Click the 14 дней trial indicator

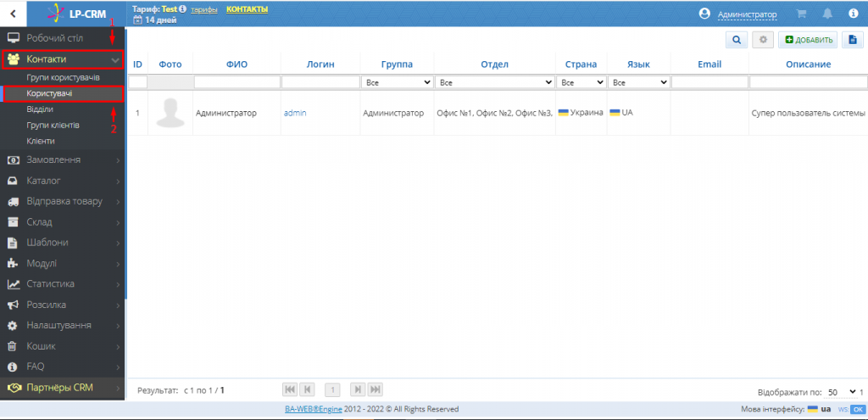pyautogui.click(x=156, y=20)
